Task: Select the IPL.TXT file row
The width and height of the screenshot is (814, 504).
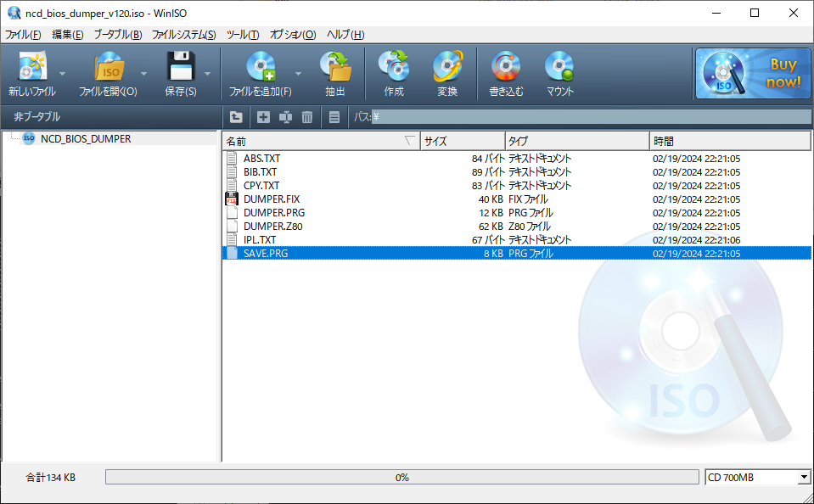Action: 517,240
